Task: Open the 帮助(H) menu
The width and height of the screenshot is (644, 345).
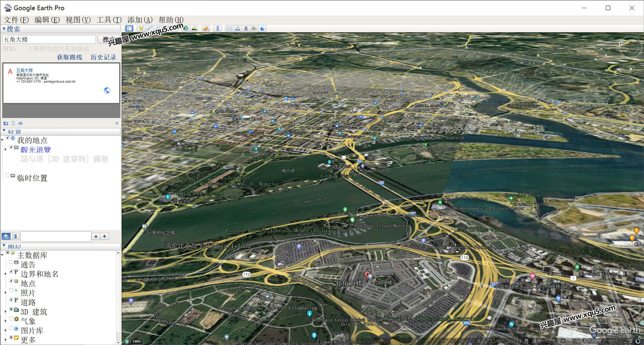Action: point(171,20)
